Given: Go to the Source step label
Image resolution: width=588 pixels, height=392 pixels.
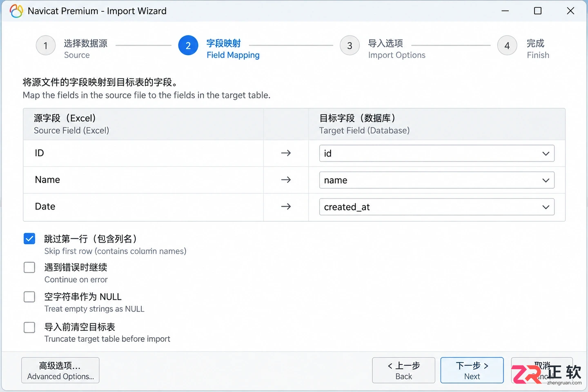Looking at the screenshot, I should (85, 49).
